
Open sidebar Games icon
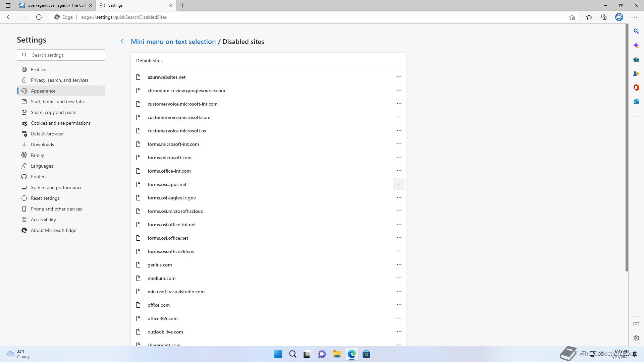tap(636, 73)
